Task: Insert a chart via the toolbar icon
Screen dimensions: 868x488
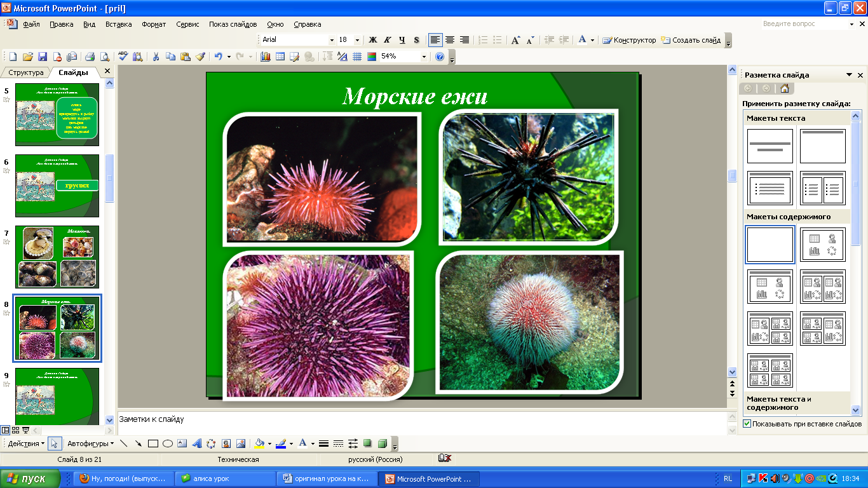Action: [x=265, y=57]
